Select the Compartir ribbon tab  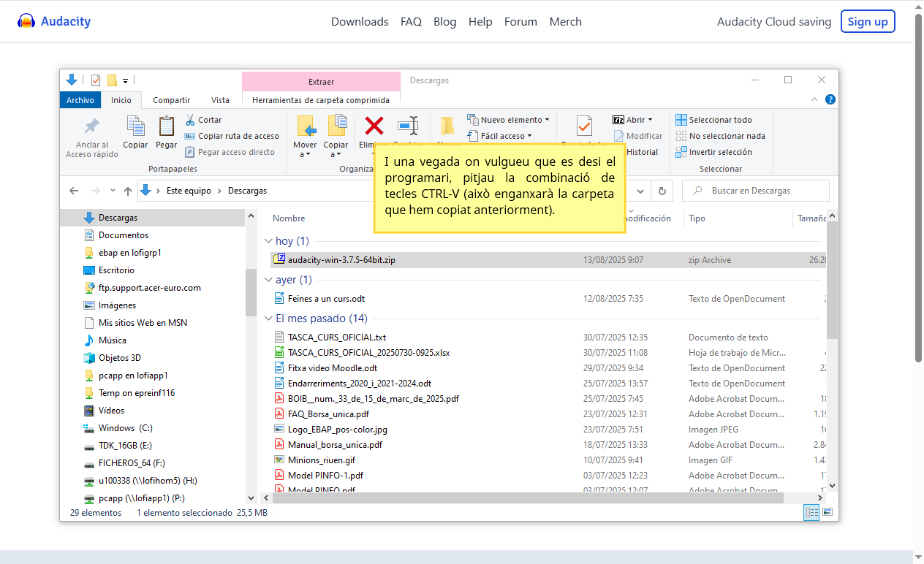172,100
